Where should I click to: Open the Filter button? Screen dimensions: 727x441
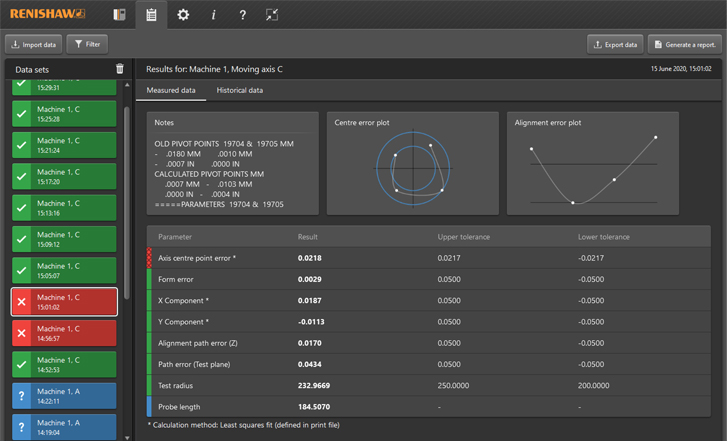pos(88,44)
